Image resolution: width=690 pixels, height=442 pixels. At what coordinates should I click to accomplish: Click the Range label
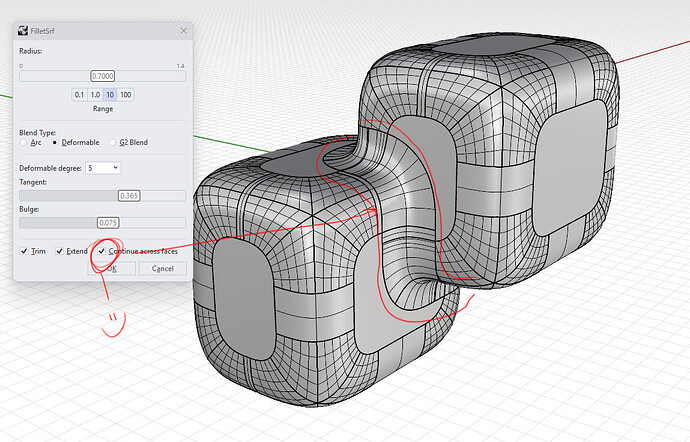pyautogui.click(x=103, y=109)
